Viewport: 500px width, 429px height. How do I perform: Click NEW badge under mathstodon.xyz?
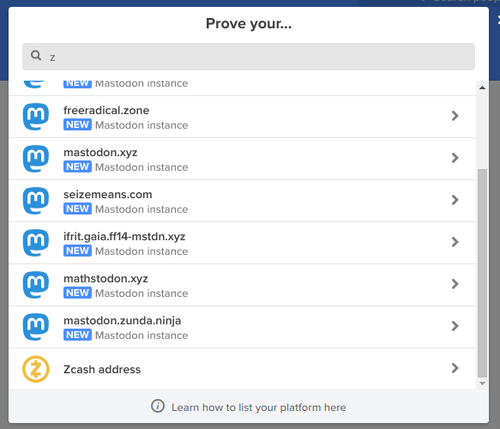point(77,293)
